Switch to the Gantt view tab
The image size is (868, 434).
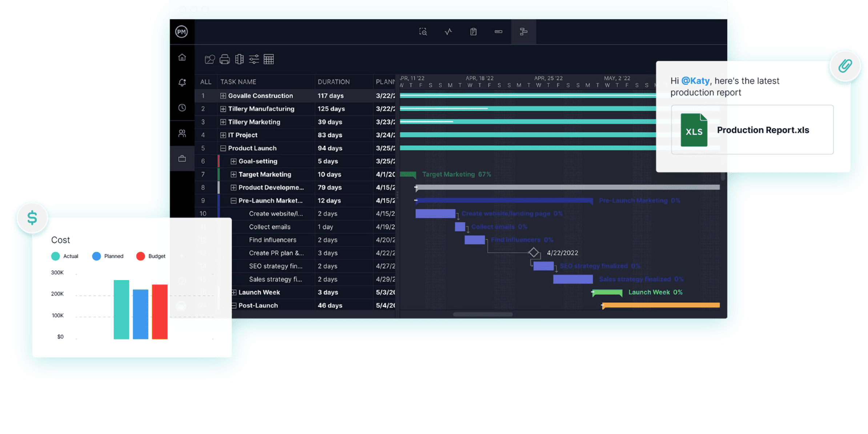coord(523,32)
